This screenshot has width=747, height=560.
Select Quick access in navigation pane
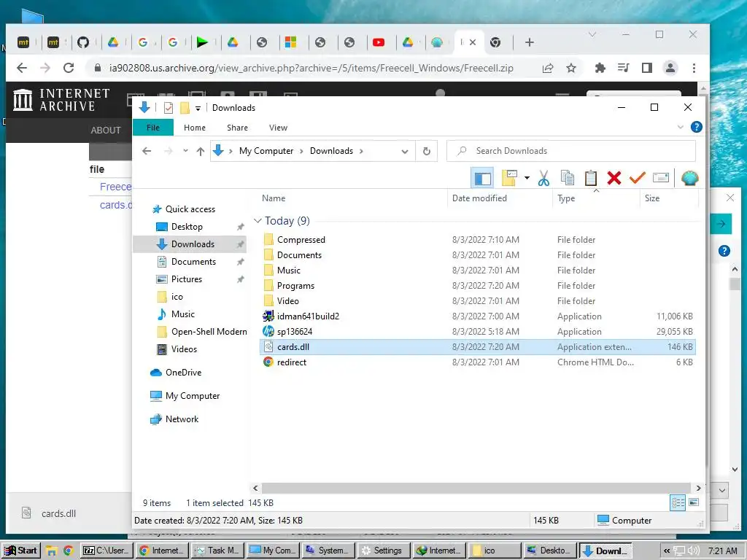point(190,209)
